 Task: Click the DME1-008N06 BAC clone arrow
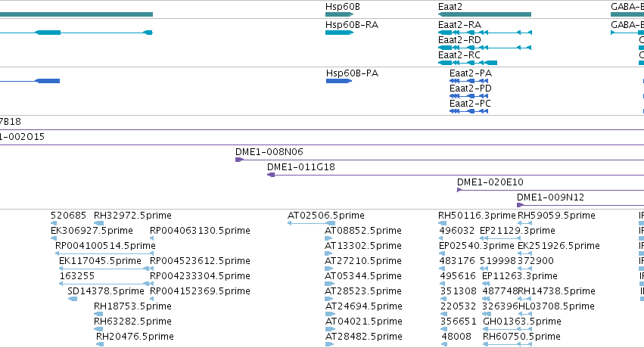tap(239, 160)
